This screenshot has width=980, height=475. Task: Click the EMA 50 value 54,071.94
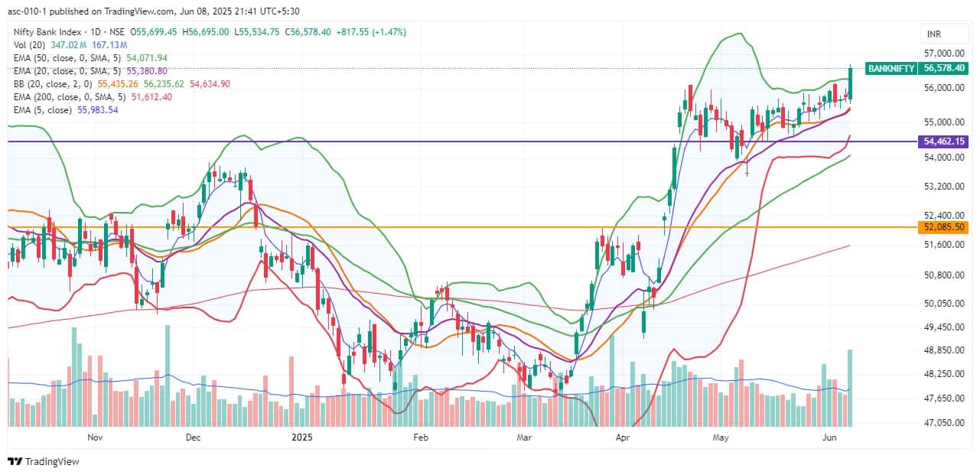(x=148, y=58)
